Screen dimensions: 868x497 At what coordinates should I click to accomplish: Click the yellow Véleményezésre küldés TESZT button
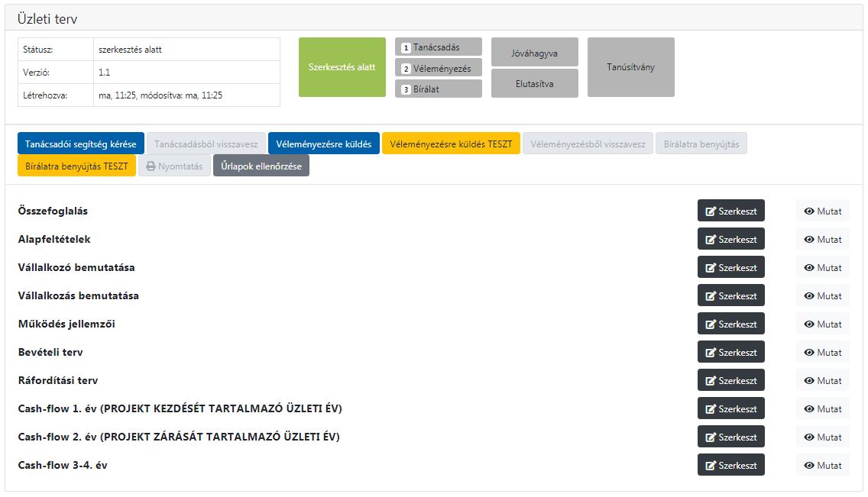pyautogui.click(x=451, y=144)
